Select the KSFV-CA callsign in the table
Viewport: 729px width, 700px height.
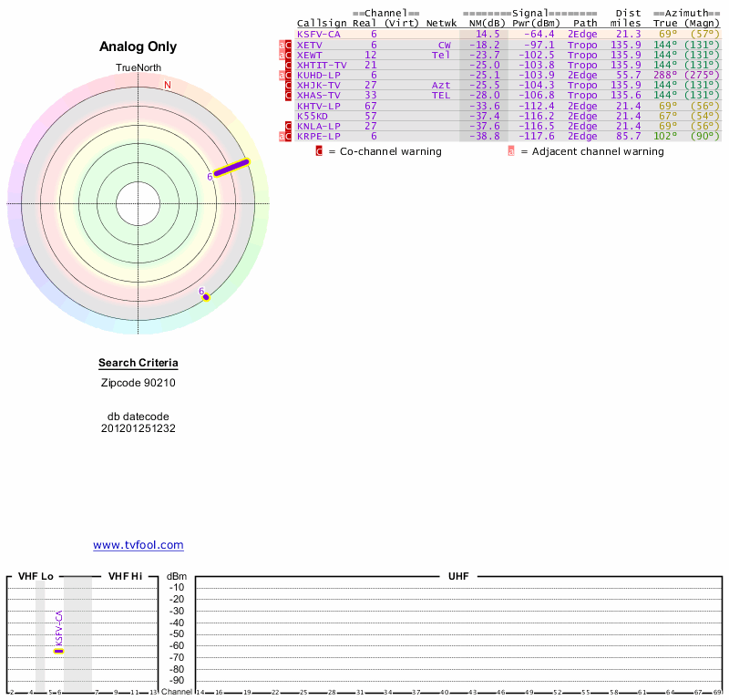tap(319, 34)
